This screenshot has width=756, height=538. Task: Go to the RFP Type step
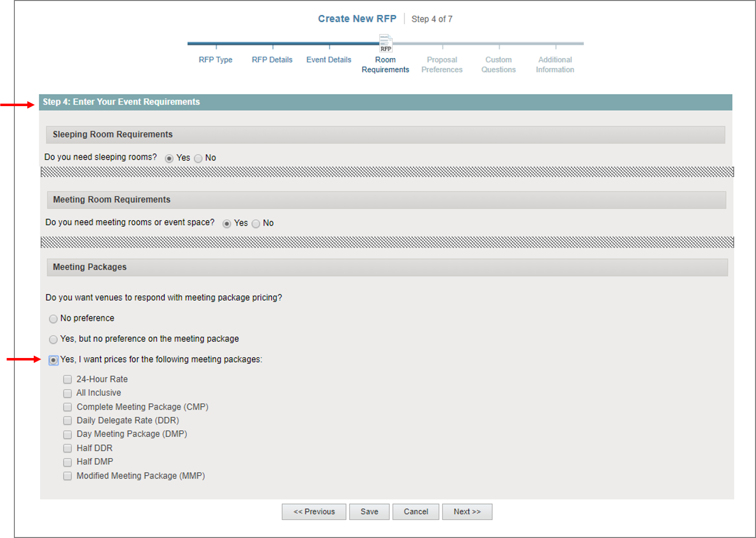coord(216,60)
